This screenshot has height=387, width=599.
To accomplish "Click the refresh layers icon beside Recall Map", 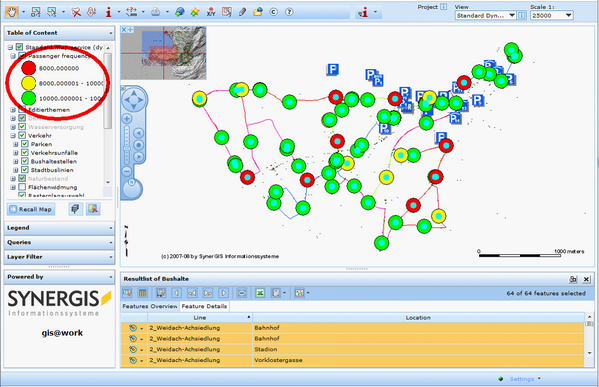I will point(75,209).
